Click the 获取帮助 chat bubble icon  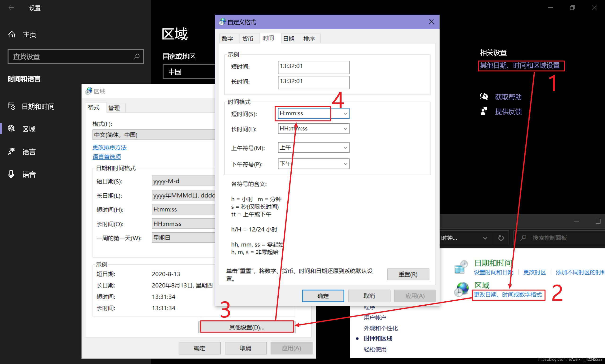(484, 97)
